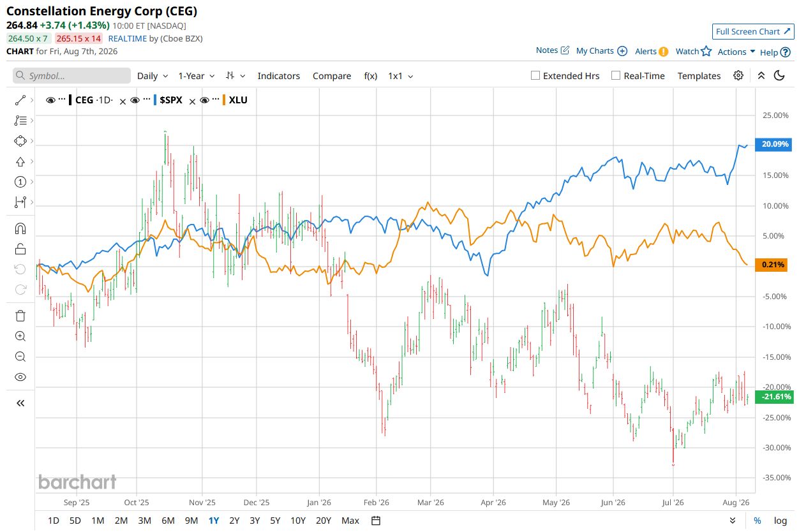Click the undo arrow icon
This screenshot has height=532, width=799.
(x=20, y=269)
